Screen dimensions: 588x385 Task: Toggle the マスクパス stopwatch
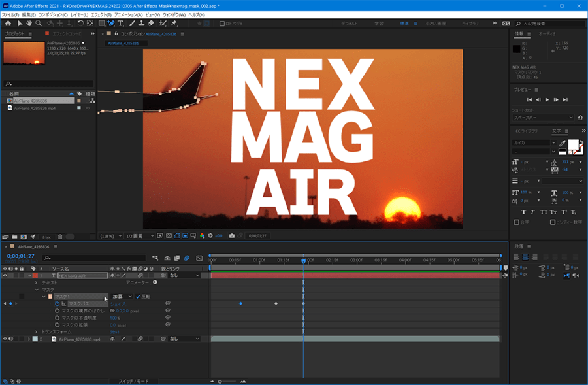(57, 303)
